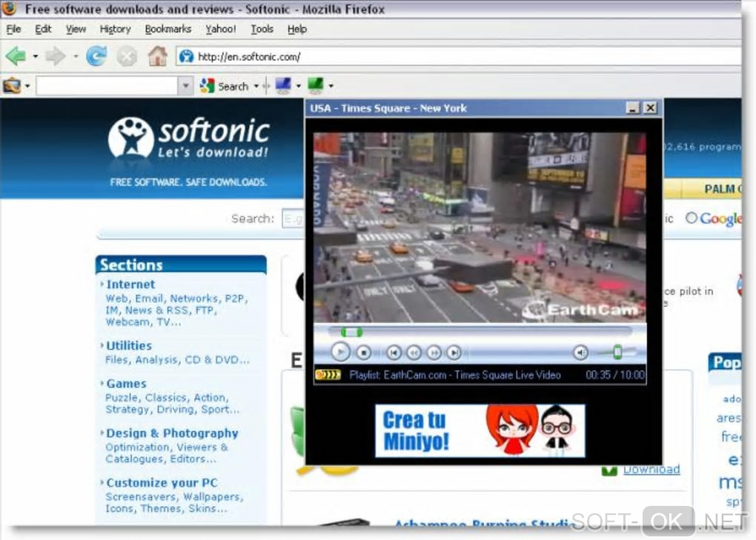Open the Design & Photography section
This screenshot has height=540, width=756.
click(x=172, y=433)
